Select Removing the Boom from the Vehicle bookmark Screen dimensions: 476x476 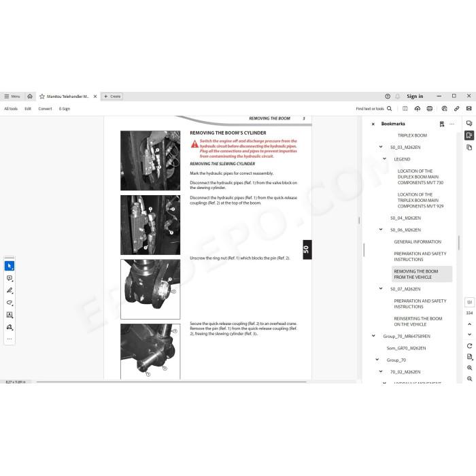422,274
